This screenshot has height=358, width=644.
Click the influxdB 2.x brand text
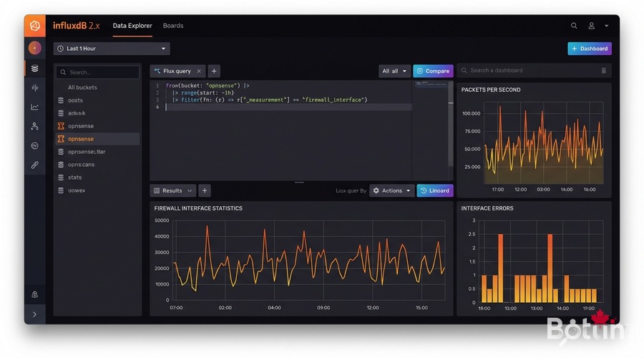click(x=77, y=26)
